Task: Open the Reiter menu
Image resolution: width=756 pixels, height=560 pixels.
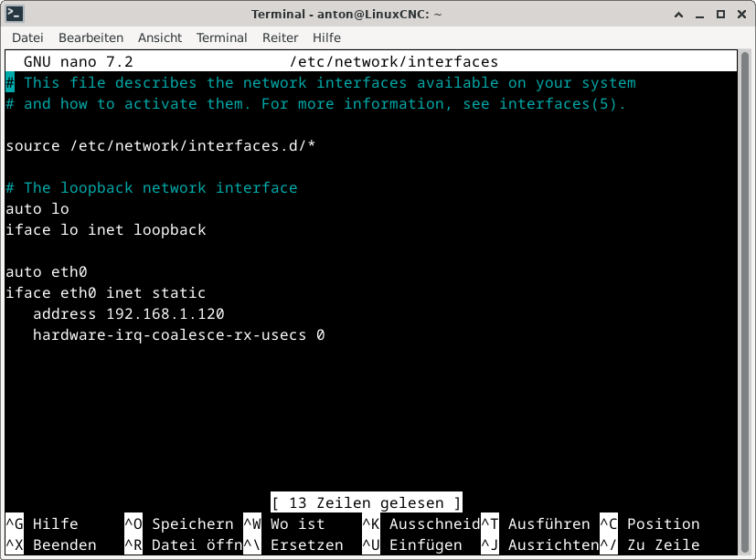Action: (280, 37)
